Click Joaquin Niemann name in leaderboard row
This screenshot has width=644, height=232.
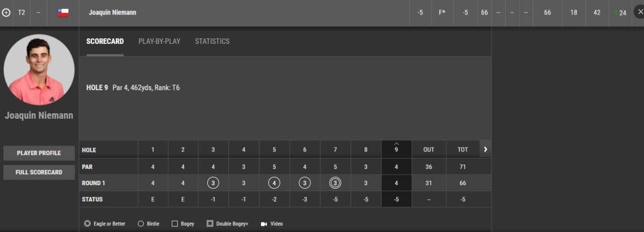tap(113, 13)
